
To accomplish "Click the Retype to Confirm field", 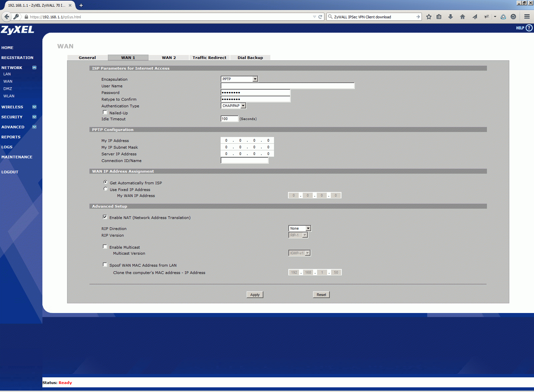I will point(256,99).
